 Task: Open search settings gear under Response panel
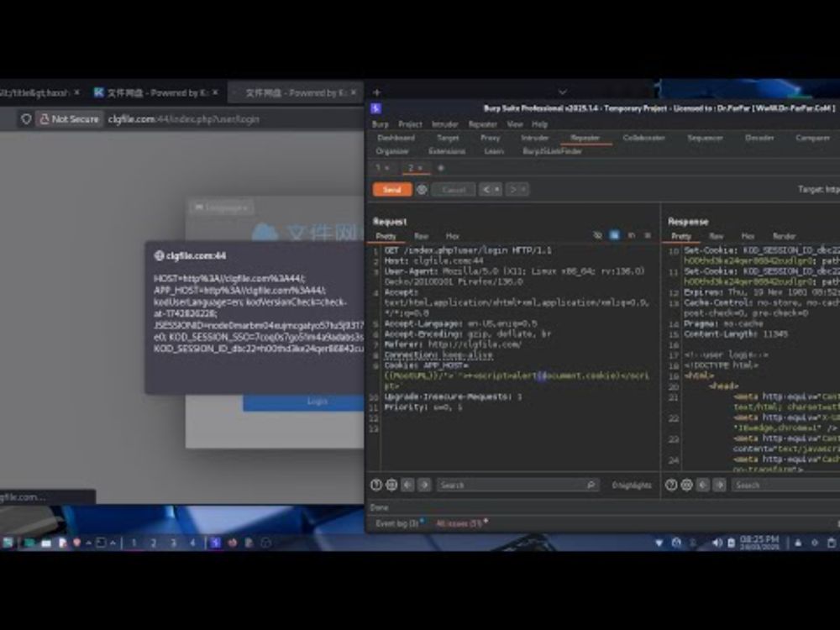tap(687, 485)
